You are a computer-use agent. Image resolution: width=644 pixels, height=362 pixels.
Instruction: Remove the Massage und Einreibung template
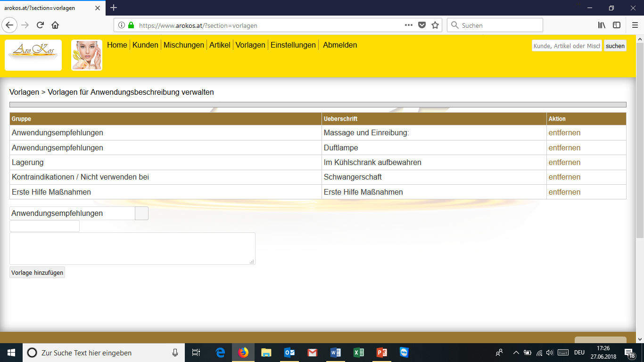tap(564, 133)
